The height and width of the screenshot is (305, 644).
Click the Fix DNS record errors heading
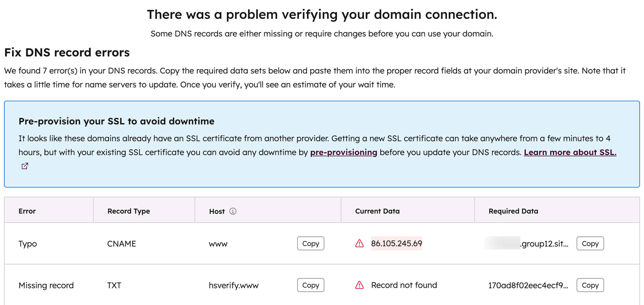tap(67, 52)
